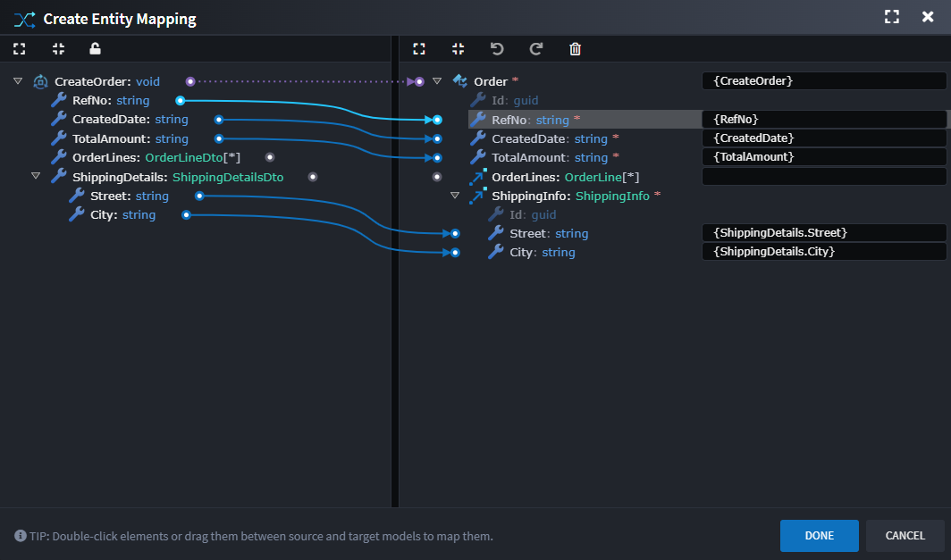Click expand-all icon in source panel toolbar
The image size is (951, 560).
[x=19, y=49]
